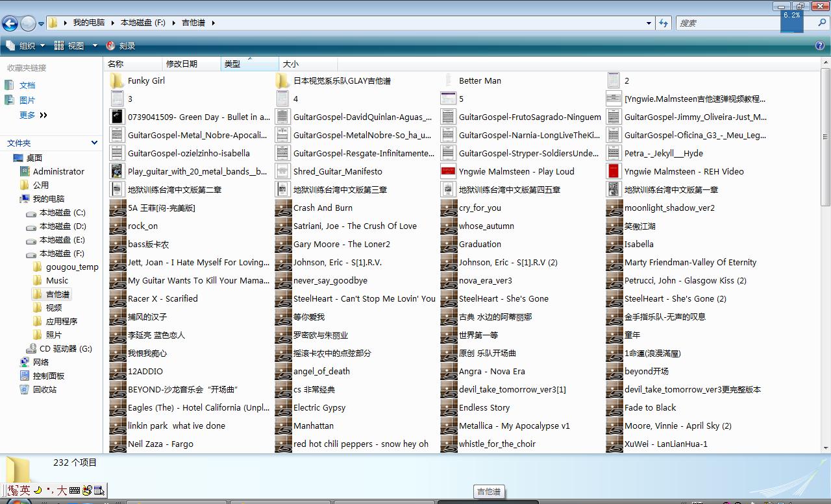Select 照片 folder in tree
The image size is (831, 504).
[47, 335]
